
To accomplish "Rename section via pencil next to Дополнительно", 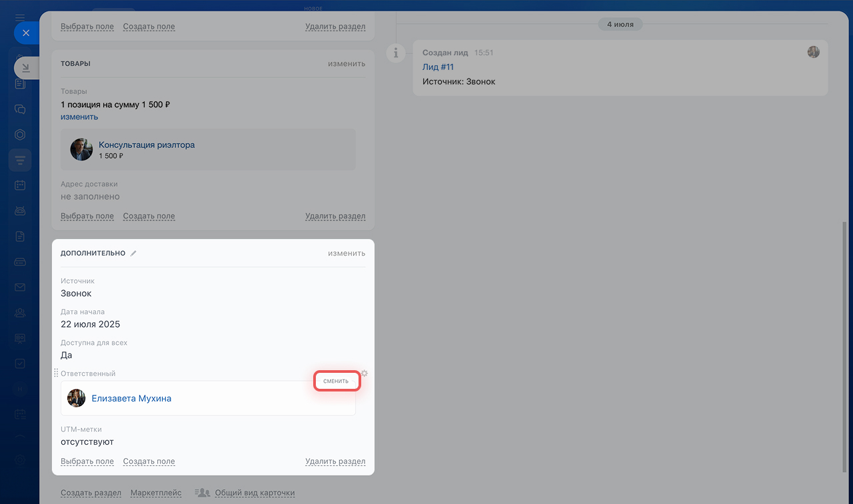I will tap(133, 254).
